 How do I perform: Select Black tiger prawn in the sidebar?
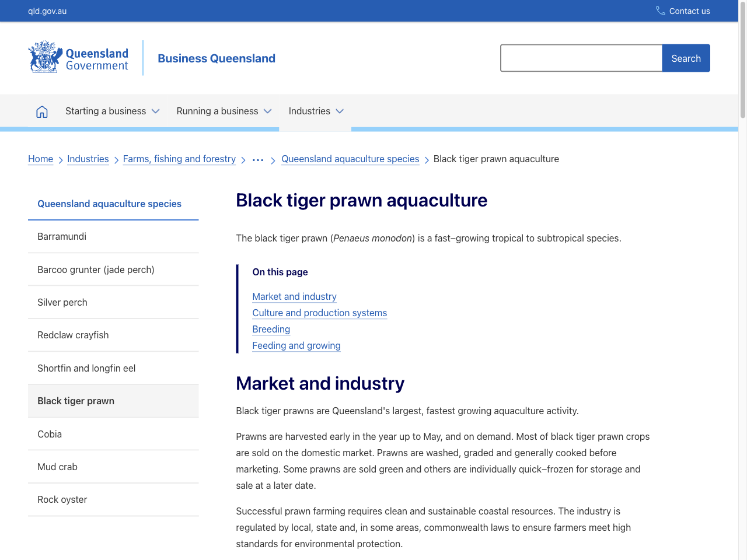tap(76, 401)
